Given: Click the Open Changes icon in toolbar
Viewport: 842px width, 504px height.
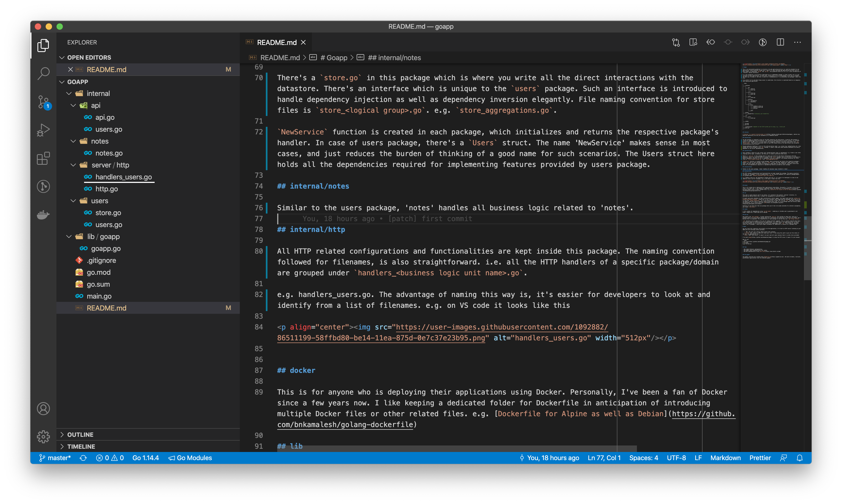Looking at the screenshot, I should click(x=676, y=42).
